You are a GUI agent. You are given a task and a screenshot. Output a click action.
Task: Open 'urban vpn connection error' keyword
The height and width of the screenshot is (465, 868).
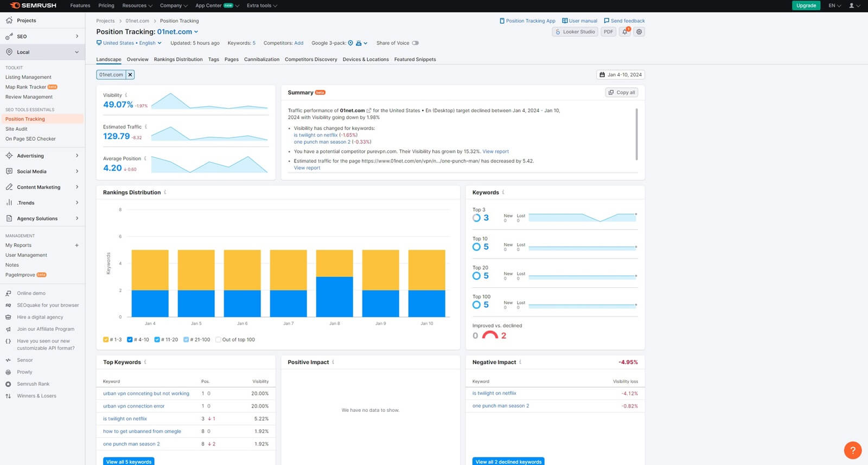point(133,406)
